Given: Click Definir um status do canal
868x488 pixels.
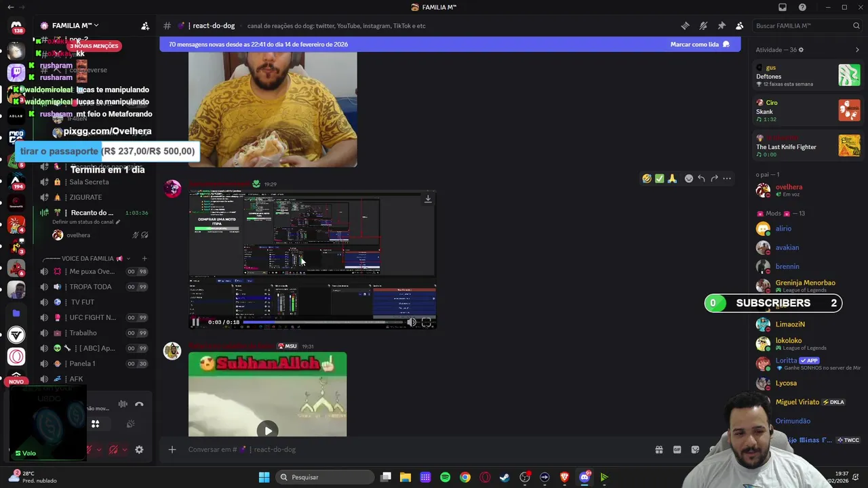Looking at the screenshot, I should [x=86, y=222].
